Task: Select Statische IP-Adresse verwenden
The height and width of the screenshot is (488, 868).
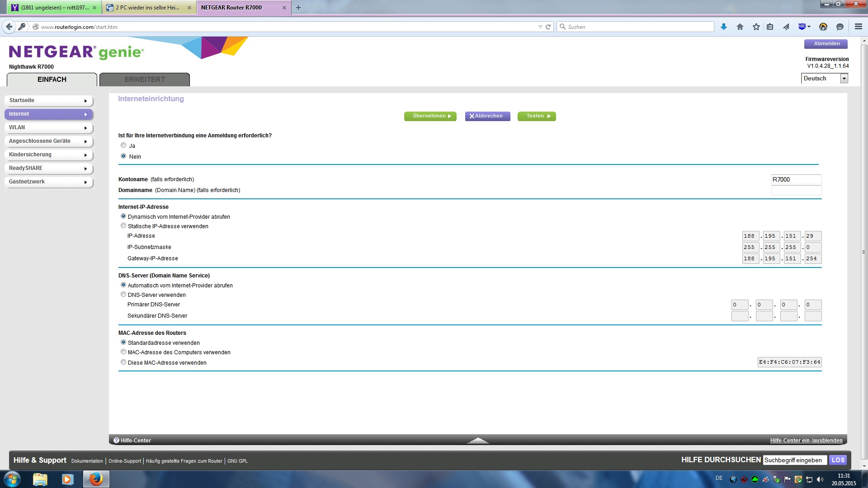Action: (123, 225)
